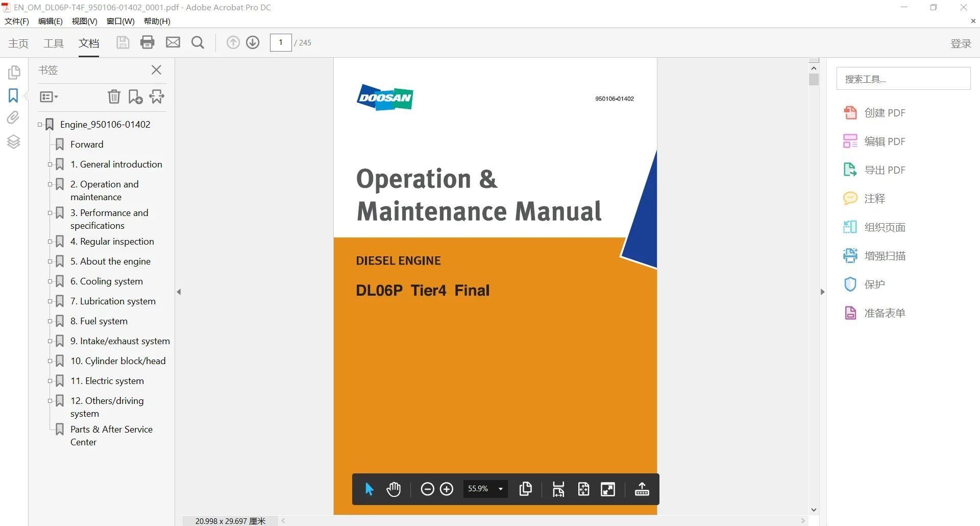This screenshot has height=526, width=980.
Task: Open the Comment tool
Action: click(864, 199)
